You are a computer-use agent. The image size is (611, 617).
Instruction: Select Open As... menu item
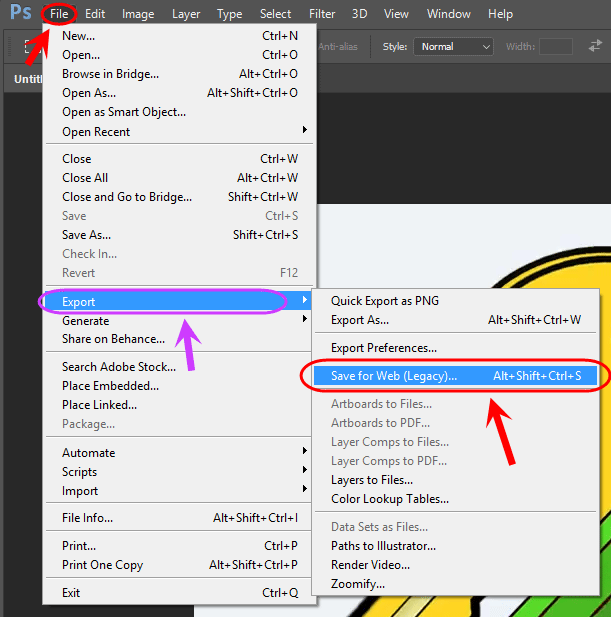[x=180, y=93]
